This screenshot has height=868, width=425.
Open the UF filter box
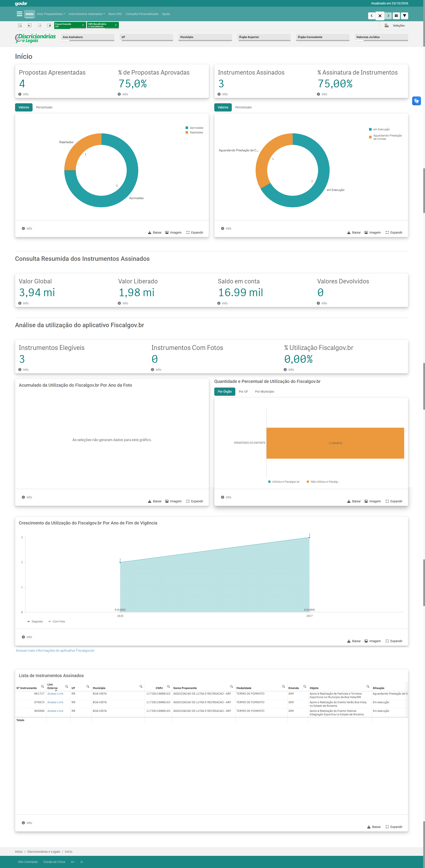[x=146, y=37]
